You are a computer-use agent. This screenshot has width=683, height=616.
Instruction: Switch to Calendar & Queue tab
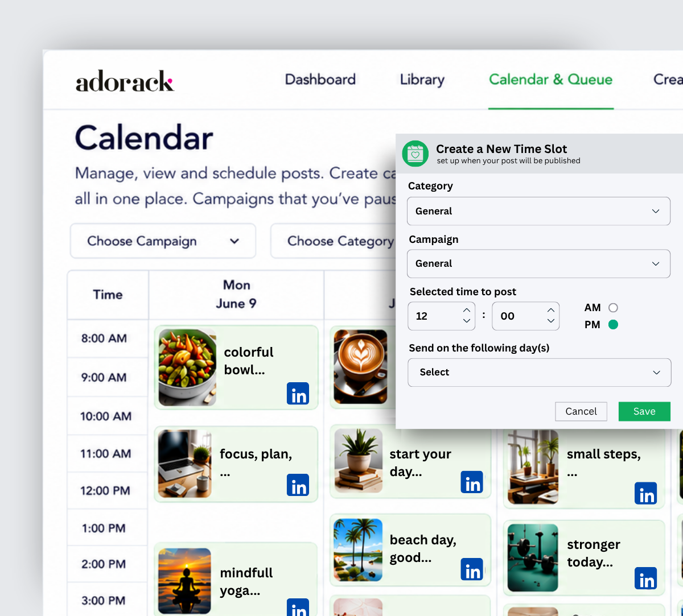pos(551,80)
